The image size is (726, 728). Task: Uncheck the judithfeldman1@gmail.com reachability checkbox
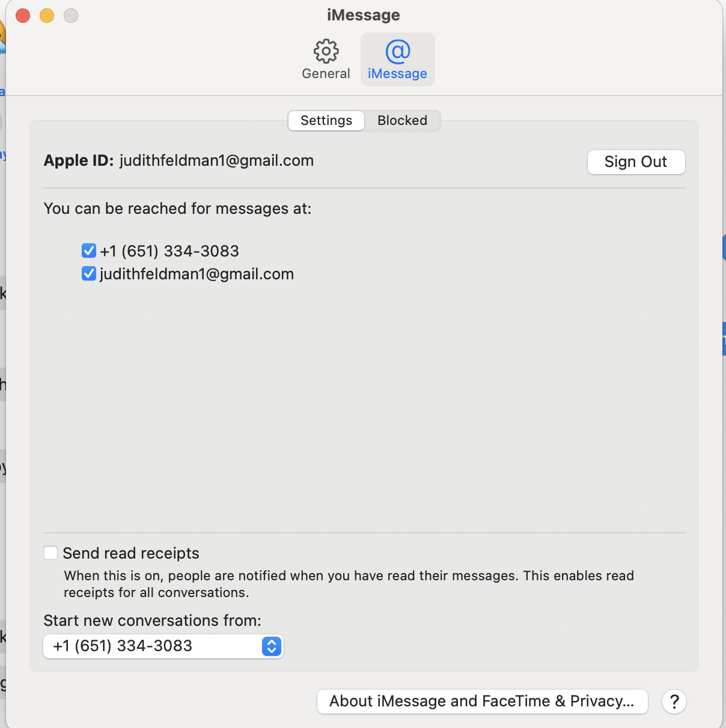(89, 274)
